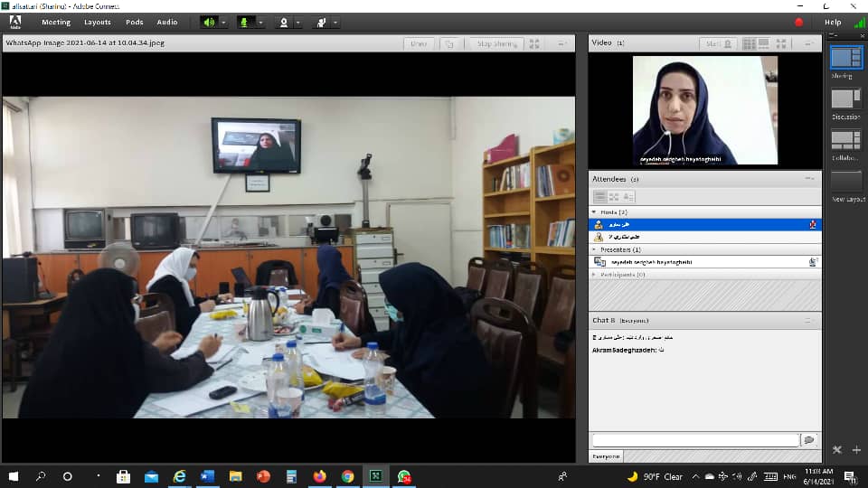The height and width of the screenshot is (488, 868).
Task: Collapse the Presenters group
Action: coord(594,249)
